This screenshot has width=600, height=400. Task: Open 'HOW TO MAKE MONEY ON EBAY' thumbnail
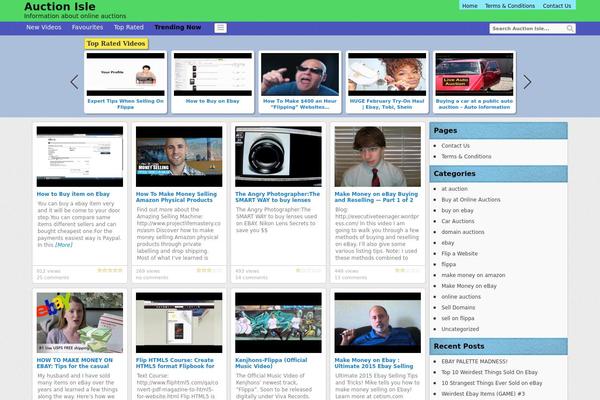(x=80, y=323)
